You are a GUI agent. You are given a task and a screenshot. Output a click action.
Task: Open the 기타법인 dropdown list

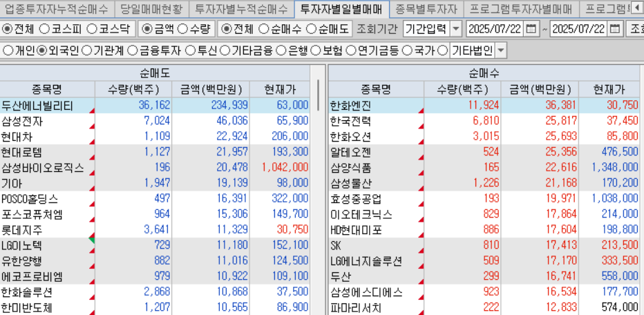(501, 51)
